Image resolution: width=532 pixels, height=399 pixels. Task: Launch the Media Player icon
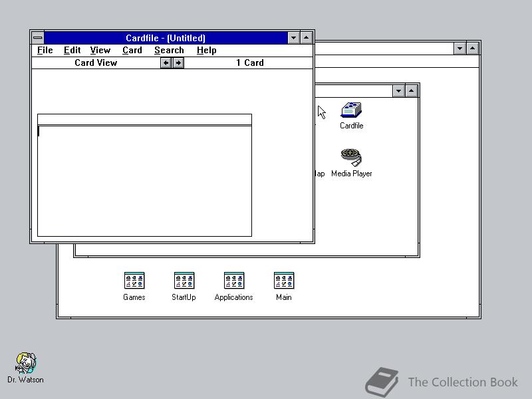click(352, 163)
